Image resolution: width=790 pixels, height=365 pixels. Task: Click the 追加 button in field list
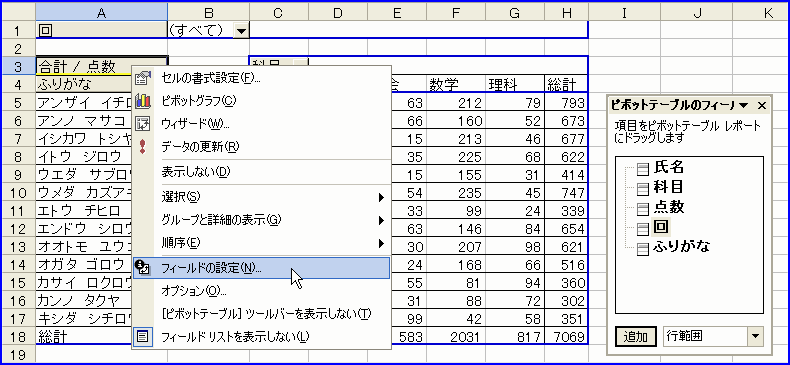[x=636, y=337]
